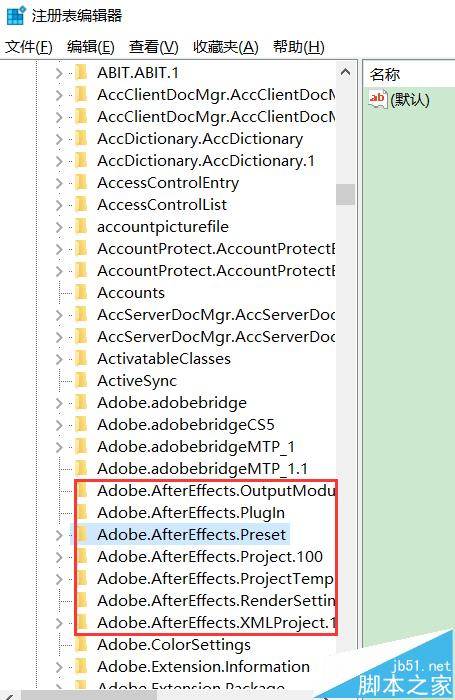The height and width of the screenshot is (700, 455).
Task: Click the Accounts key folder icon
Action: [81, 292]
